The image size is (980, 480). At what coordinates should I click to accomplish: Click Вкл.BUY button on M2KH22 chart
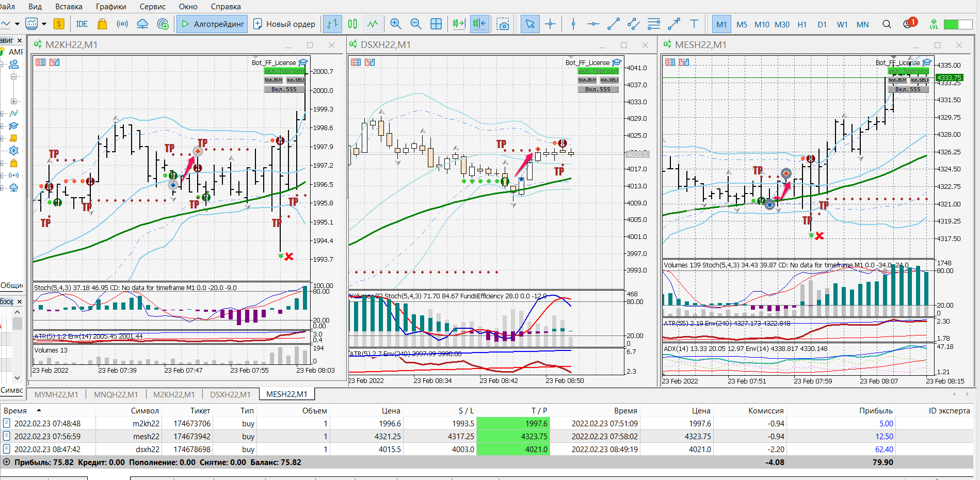[274, 80]
